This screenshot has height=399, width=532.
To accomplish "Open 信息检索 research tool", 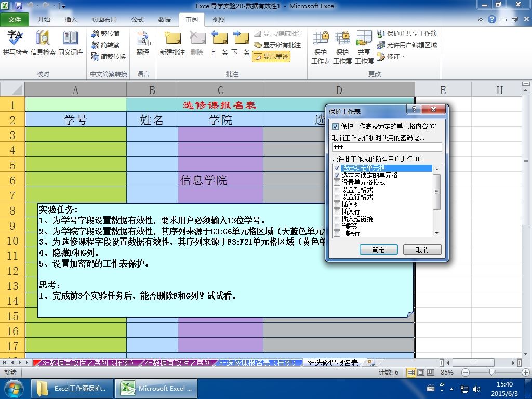I will click(x=43, y=43).
